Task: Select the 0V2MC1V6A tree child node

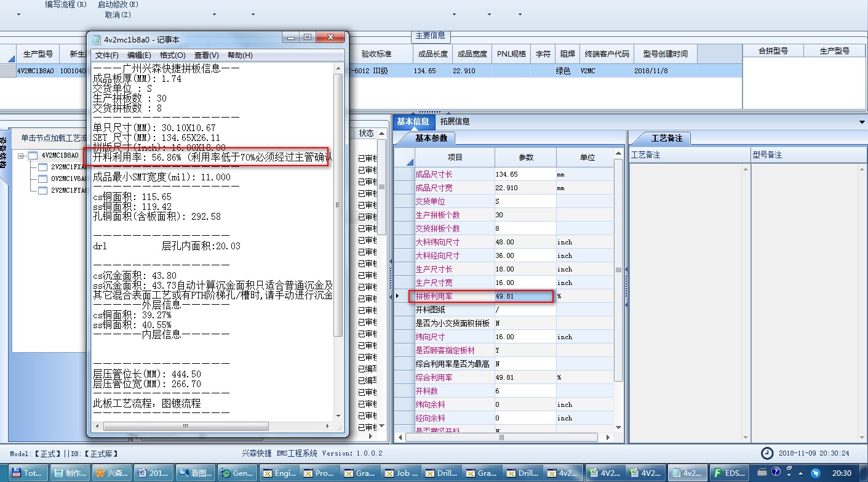Action: coord(68,179)
